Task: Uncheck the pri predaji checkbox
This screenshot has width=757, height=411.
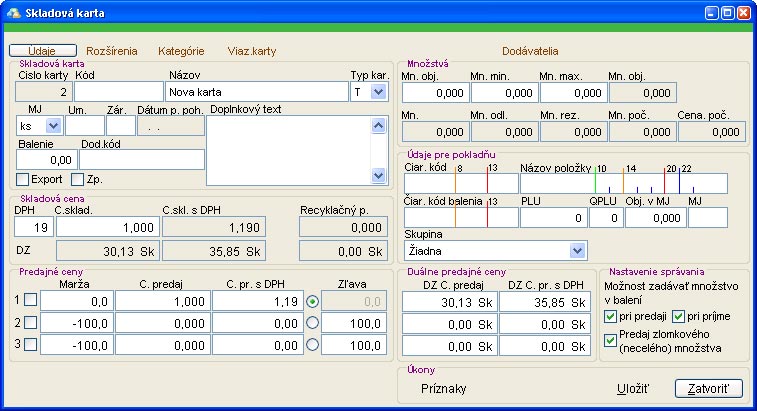Action: coord(611,317)
